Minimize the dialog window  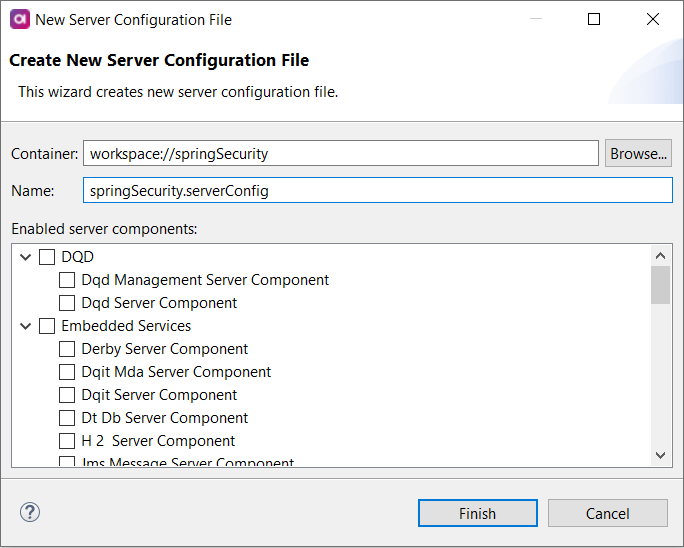(x=535, y=19)
